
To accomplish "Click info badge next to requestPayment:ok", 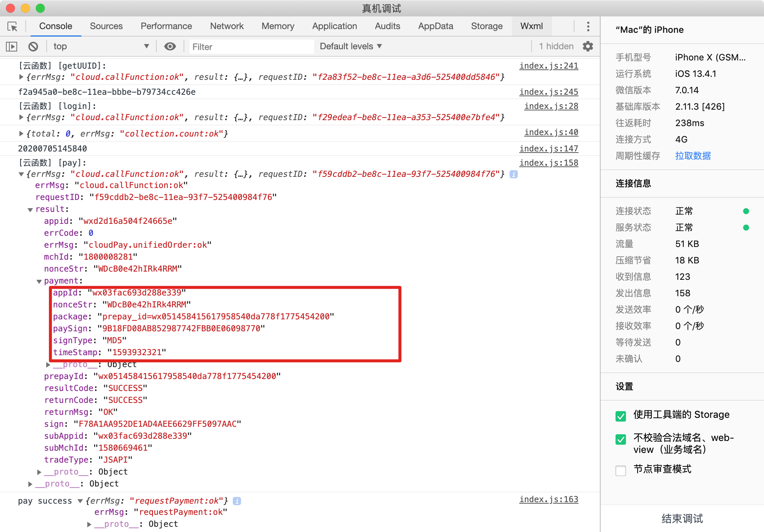I will (237, 501).
